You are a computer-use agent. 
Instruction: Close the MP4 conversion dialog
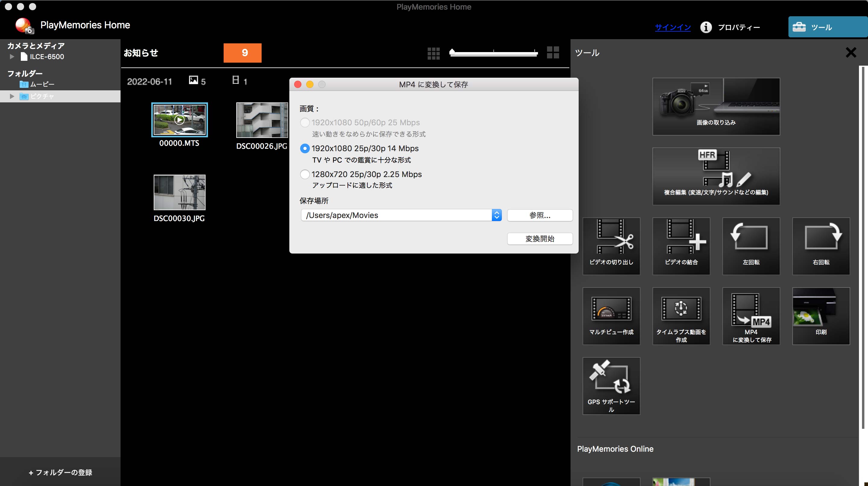pos(297,84)
